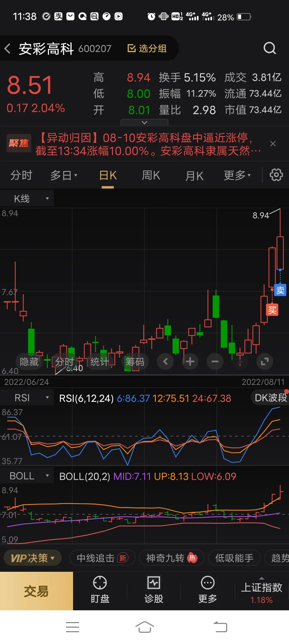
Task: Open the RSI indicator dropdown
Action: coord(27,398)
